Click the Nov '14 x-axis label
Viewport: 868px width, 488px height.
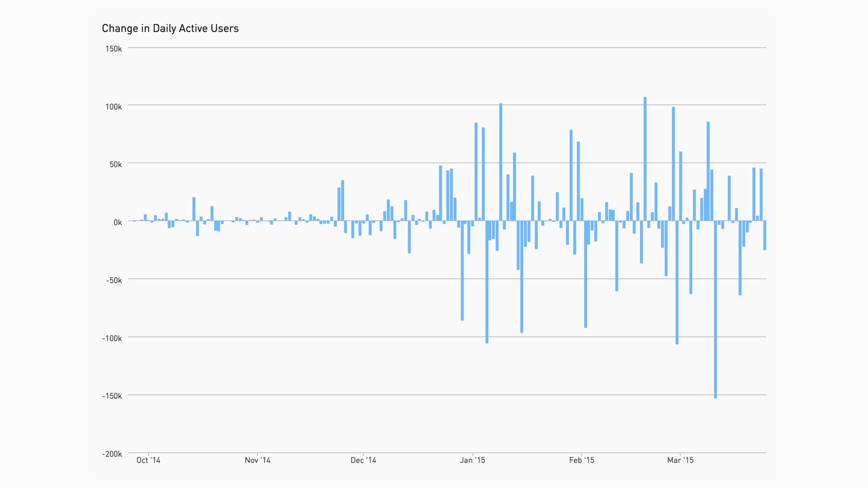click(257, 460)
